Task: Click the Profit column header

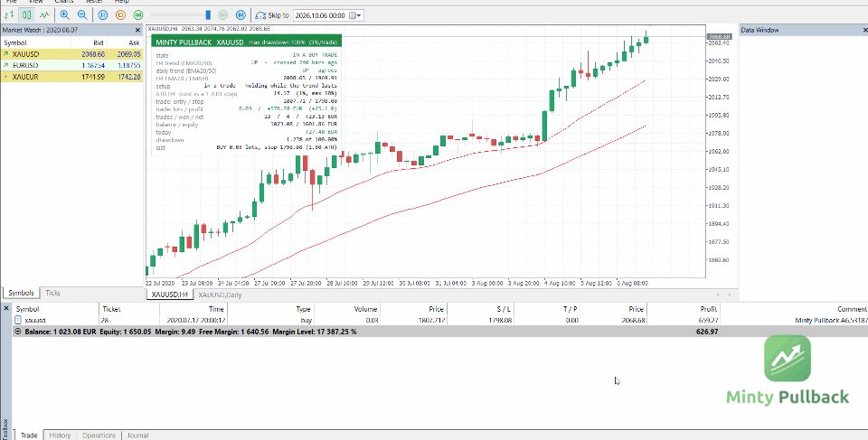Action: click(708, 309)
